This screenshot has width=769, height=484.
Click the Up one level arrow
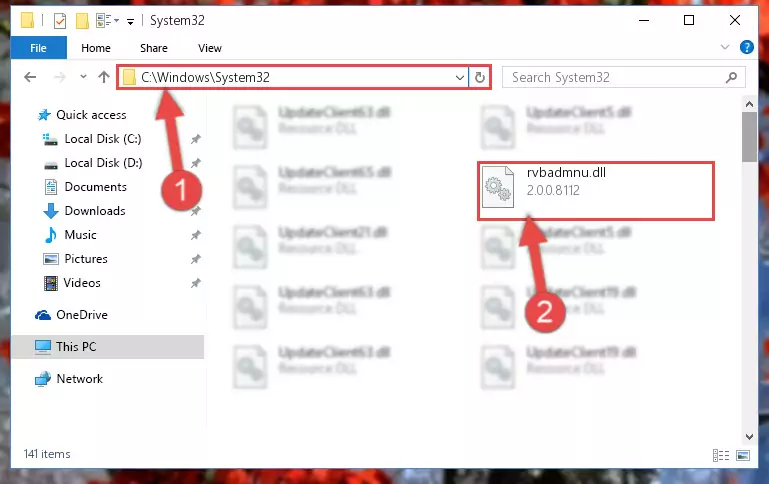(103, 77)
